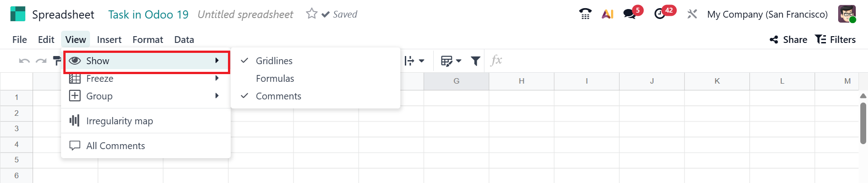Click the undo arrow icon
The image size is (868, 183).
[24, 61]
